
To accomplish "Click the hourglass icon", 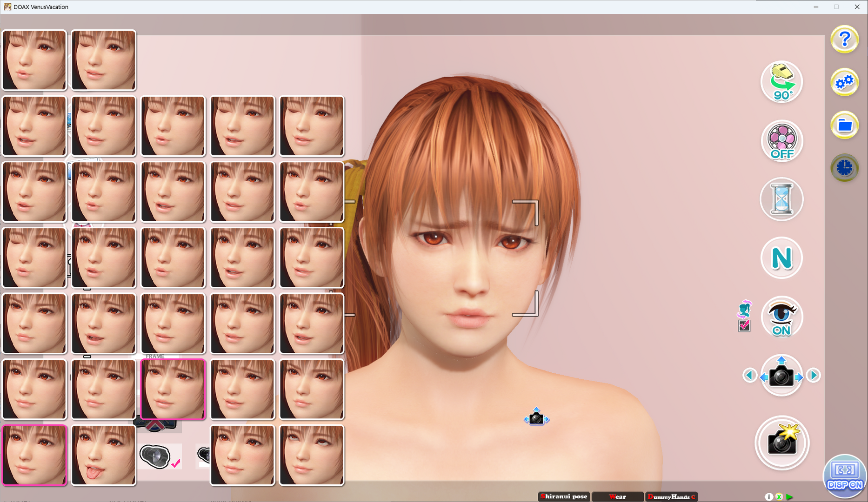I will (x=781, y=199).
